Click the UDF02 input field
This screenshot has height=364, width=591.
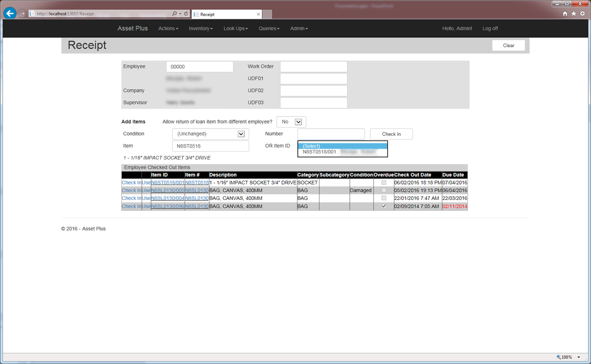point(313,90)
